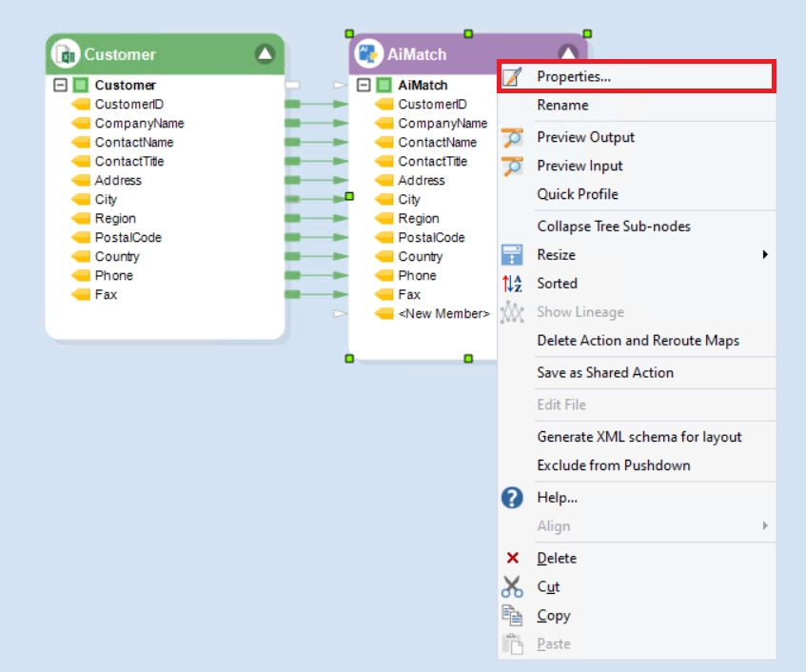Click the Cut scissors icon
The height and width of the screenshot is (672, 806).
512,587
